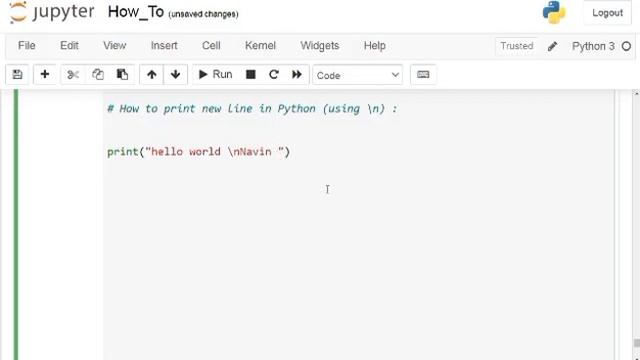Screen dimensions: 640x360
Task: Paste cells below icon
Action: (x=122, y=75)
